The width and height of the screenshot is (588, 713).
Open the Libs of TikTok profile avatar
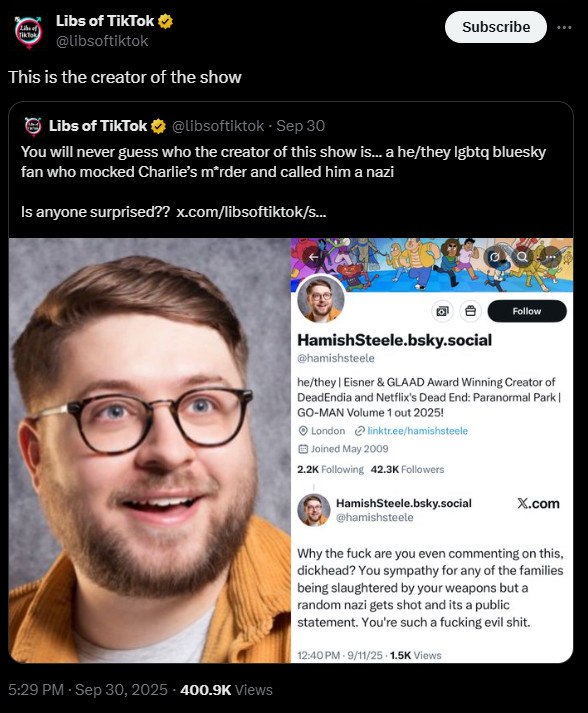click(28, 31)
